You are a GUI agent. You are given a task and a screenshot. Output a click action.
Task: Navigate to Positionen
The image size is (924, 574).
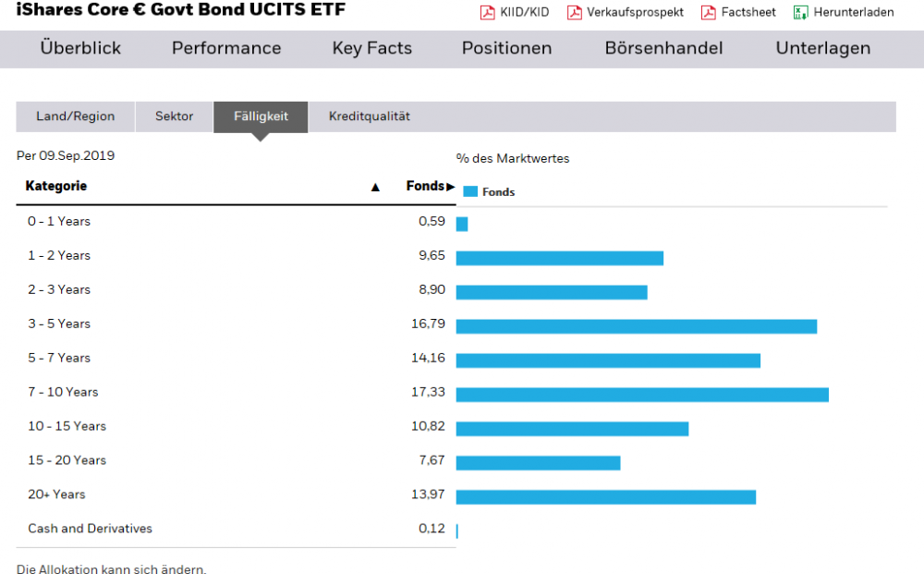(x=506, y=48)
